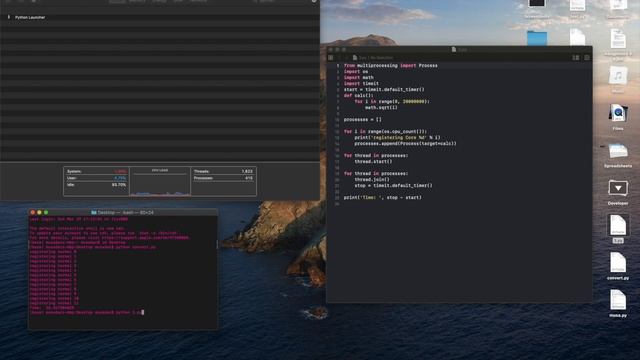Open the blue folder behind the editor window
The height and width of the screenshot is (360, 640).
click(537, 38)
